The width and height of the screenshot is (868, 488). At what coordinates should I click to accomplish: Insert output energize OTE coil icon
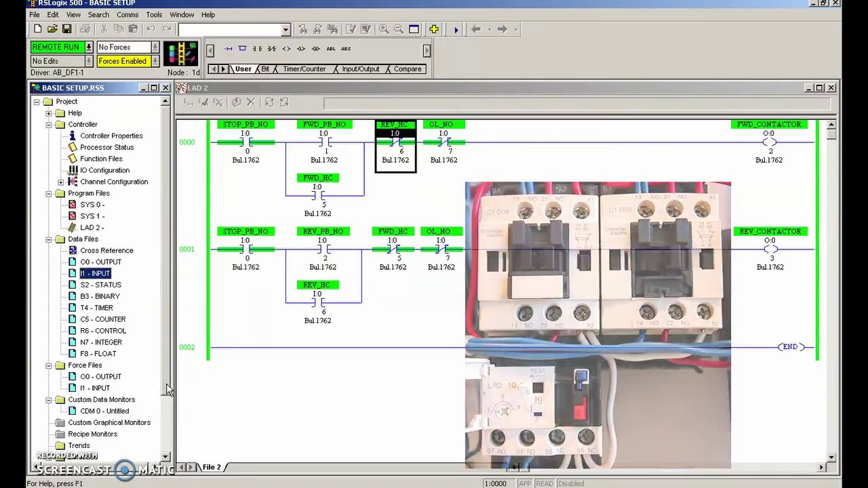286,49
